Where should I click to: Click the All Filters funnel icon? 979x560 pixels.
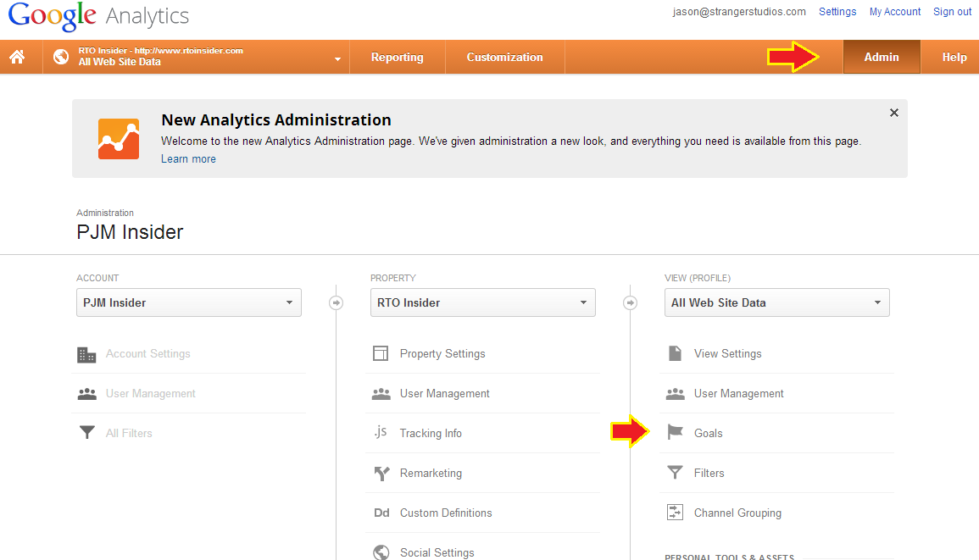click(x=86, y=433)
